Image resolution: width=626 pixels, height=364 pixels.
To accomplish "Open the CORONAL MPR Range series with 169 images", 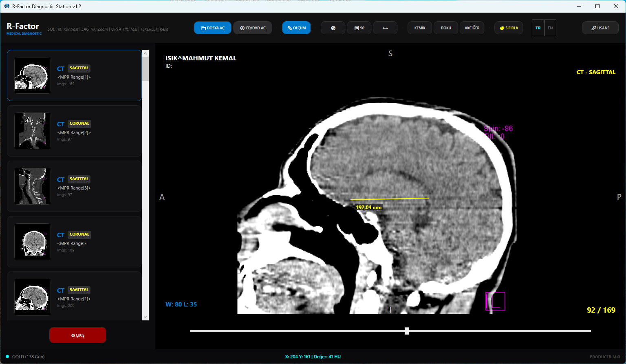I will pyautogui.click(x=74, y=242).
